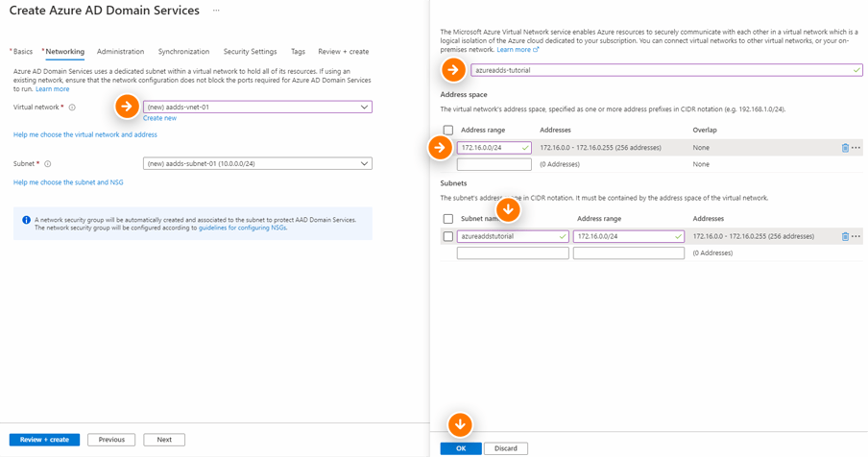
Task: Open the Administration tab
Action: 120,52
